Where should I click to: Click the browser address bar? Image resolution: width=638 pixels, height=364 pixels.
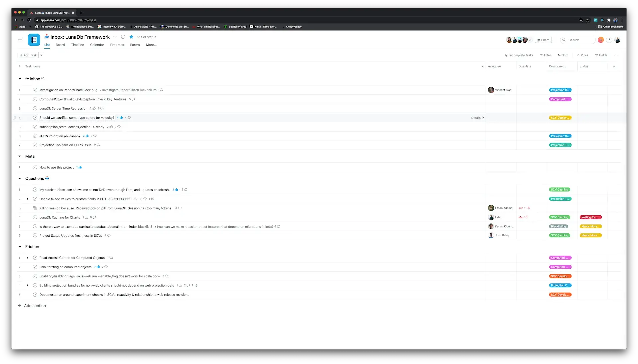pos(306,20)
